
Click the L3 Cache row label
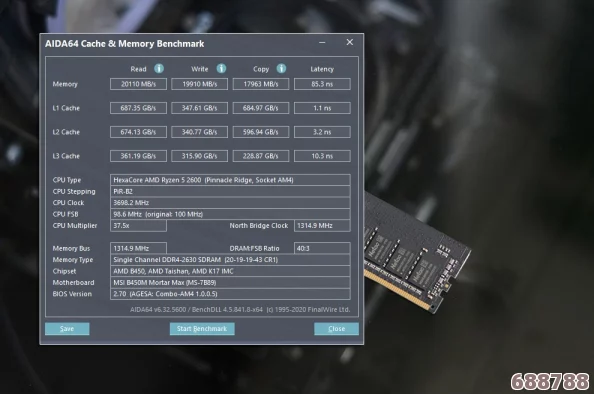point(66,156)
